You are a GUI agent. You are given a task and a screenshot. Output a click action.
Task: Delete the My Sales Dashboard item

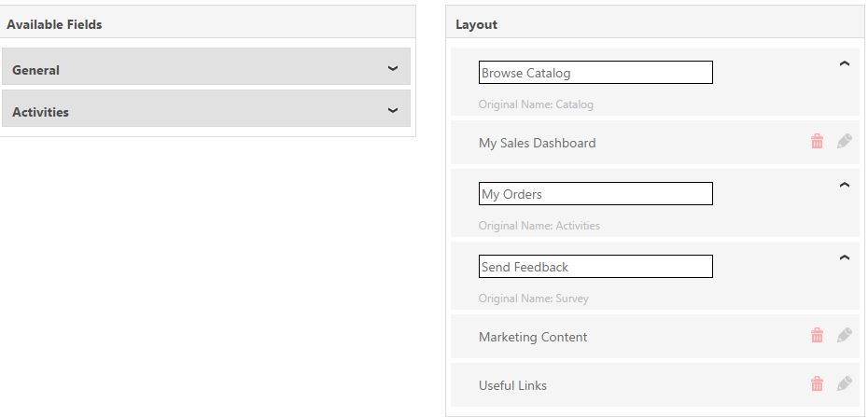[x=817, y=142]
